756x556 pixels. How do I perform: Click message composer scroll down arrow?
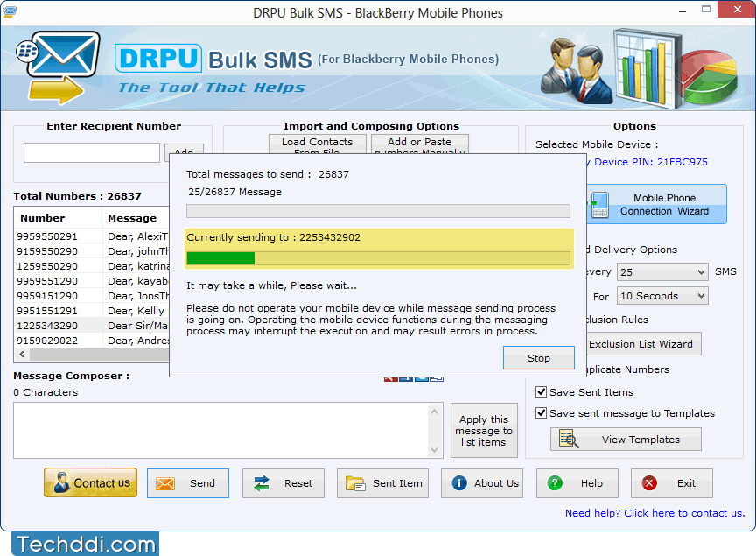pos(434,450)
